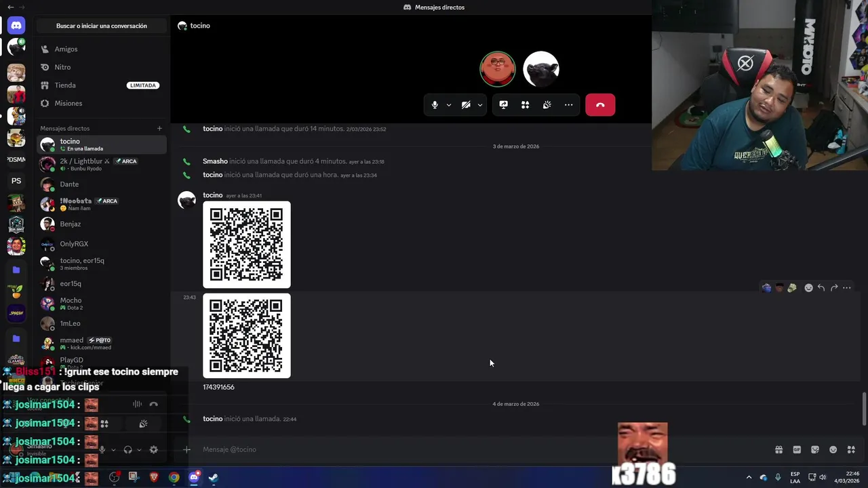Open Steam from taskbar
Viewport: 868px width, 488px height.
point(213,477)
